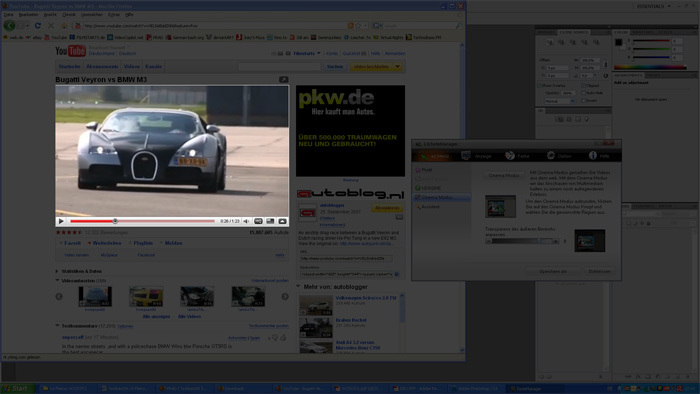Click popout icon next to video title
Screen dimensions: 700x394
click(283, 79)
